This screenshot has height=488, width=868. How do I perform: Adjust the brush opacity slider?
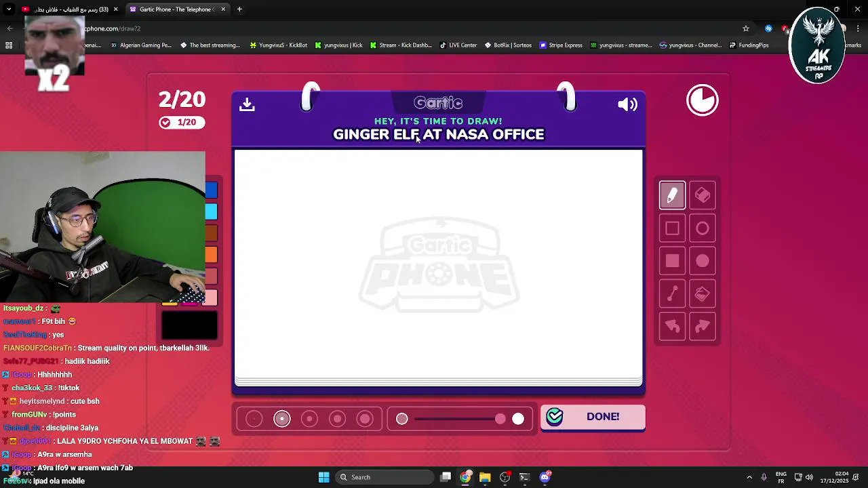tap(460, 419)
